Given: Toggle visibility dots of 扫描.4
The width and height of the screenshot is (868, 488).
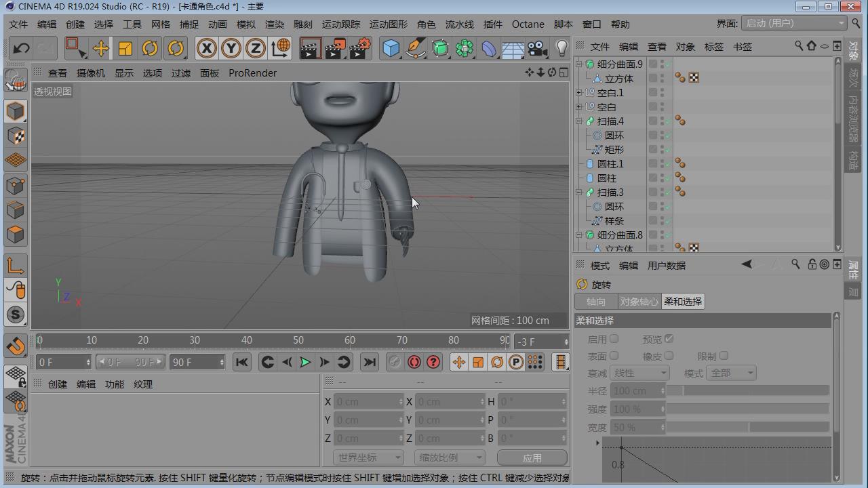Looking at the screenshot, I should (x=662, y=121).
